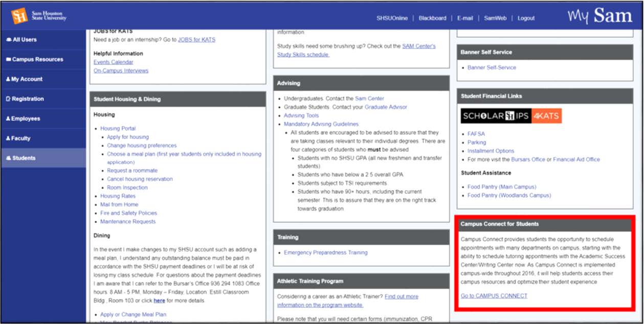Screen dimensions: 644x324
Task: Open the Graduate Advisor link
Action: coord(386,107)
